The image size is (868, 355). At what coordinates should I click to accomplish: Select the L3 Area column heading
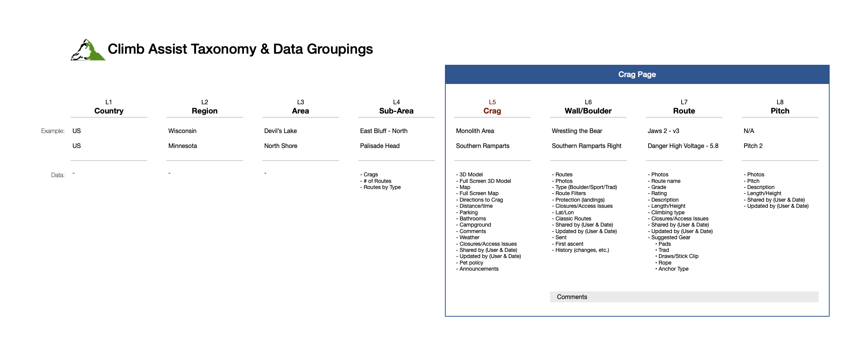click(301, 107)
